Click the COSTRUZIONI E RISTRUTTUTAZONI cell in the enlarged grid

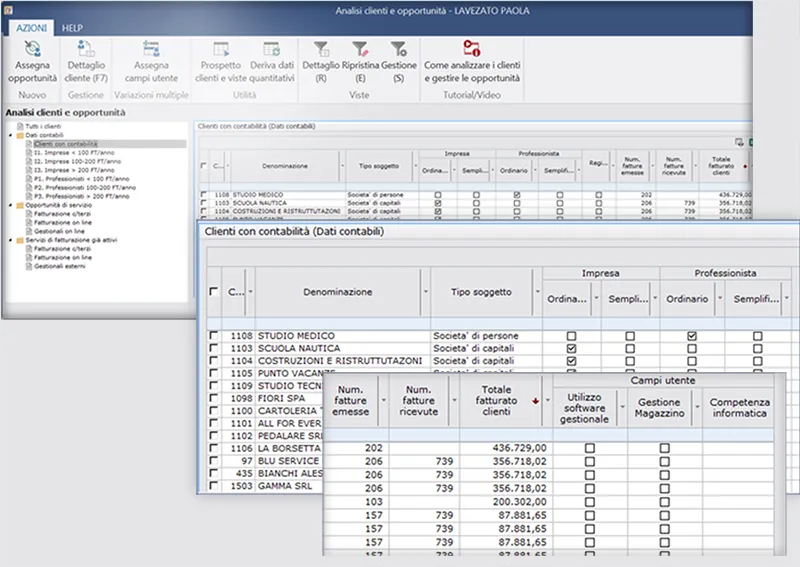[x=342, y=361]
